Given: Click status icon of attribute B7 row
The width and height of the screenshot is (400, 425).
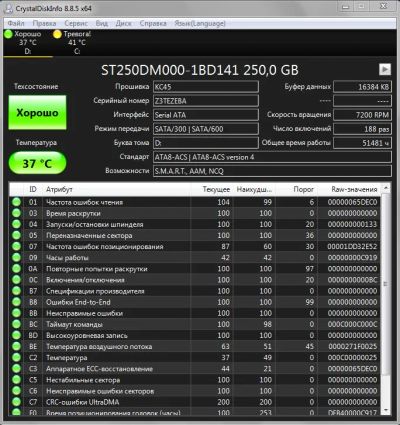Looking at the screenshot, I should [16, 291].
